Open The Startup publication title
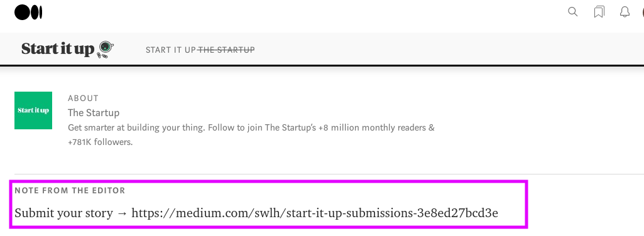Screen dimensions: 644x236 (x=94, y=112)
